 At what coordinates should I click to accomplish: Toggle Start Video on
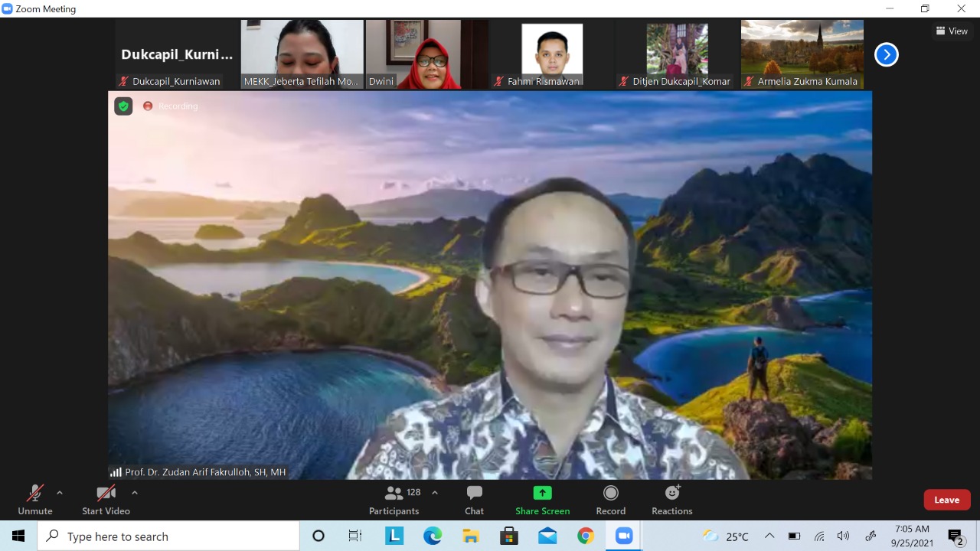[106, 500]
